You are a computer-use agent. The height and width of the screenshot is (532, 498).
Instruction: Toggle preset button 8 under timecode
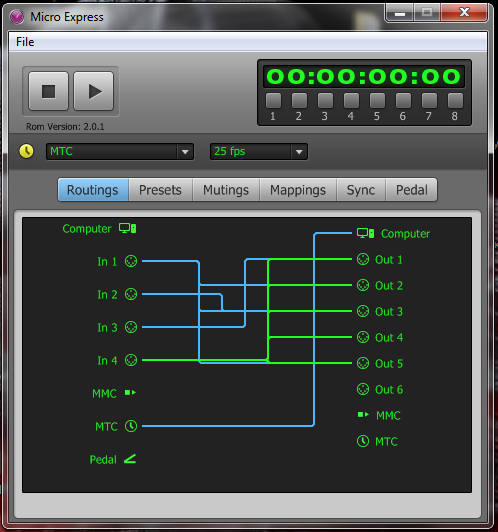455,100
